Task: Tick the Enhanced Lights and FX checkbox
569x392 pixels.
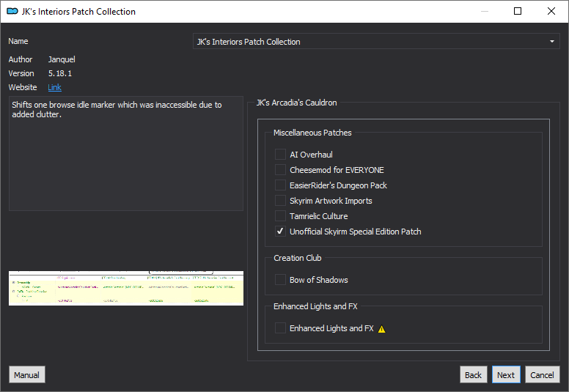Action: (280, 328)
